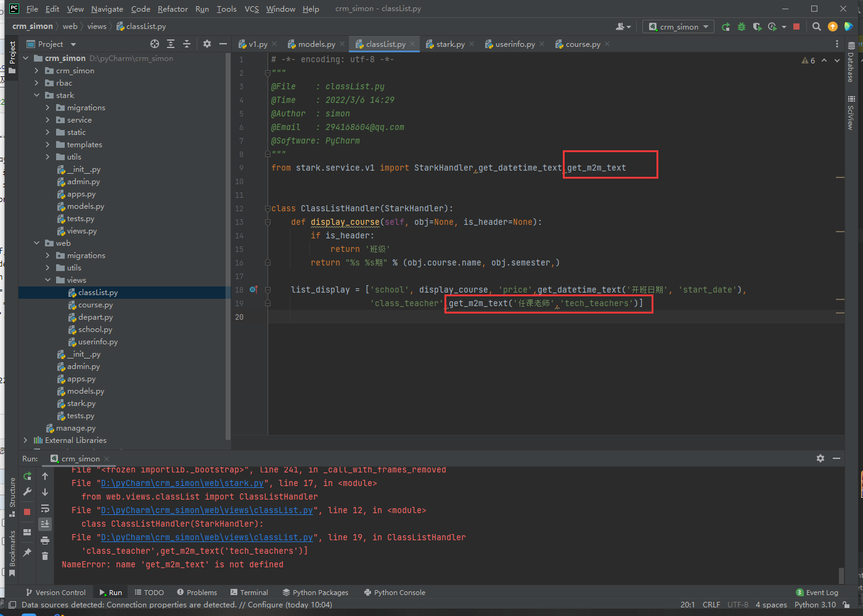Print Run console output with printer icon

point(45,540)
